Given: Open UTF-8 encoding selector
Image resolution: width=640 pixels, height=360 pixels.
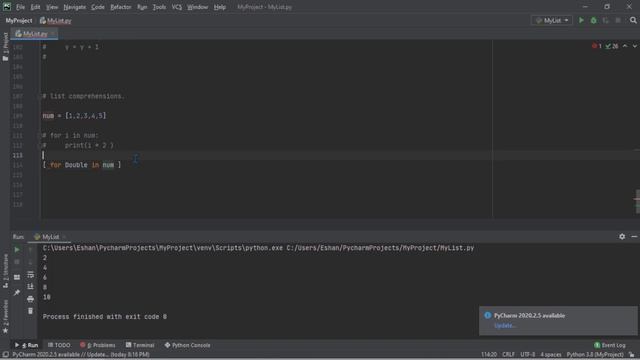Looking at the screenshot, I should pyautogui.click(x=527, y=354).
